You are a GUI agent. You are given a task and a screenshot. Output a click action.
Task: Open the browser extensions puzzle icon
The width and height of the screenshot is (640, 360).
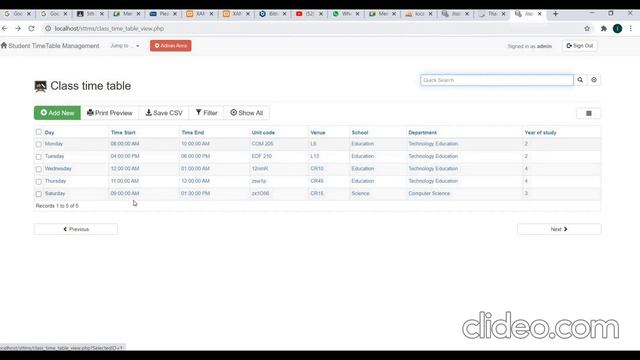click(604, 29)
